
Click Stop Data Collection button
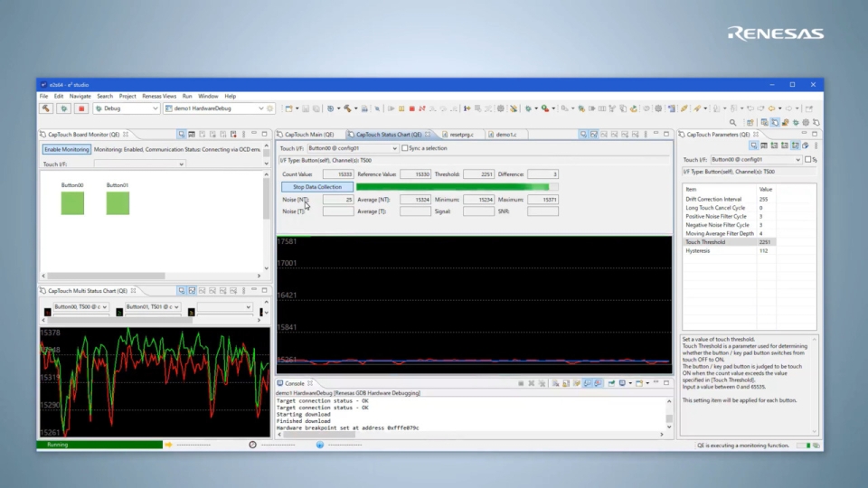pos(317,187)
